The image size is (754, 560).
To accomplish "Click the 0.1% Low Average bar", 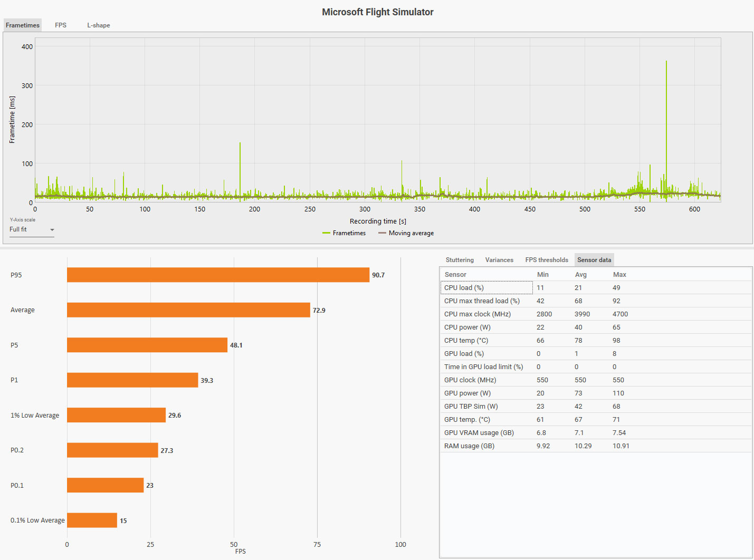I will tap(92, 520).
